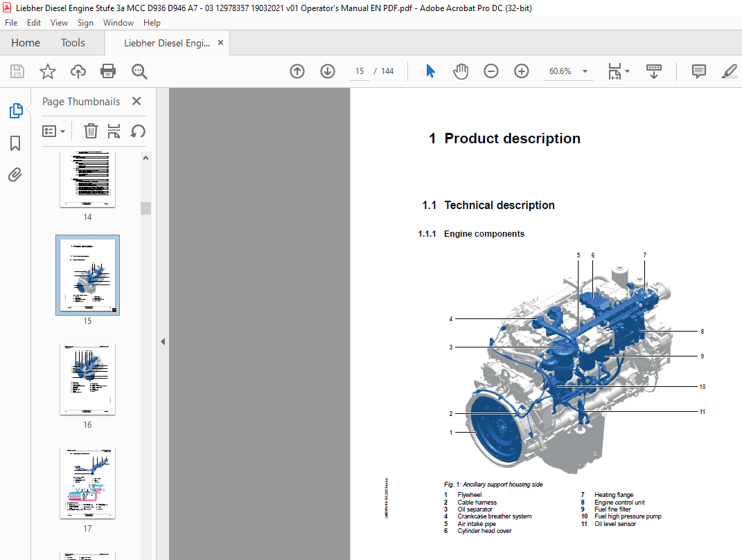Close the Liebher Diesel Engi... document tab
This screenshot has height=560, width=742.
pyautogui.click(x=220, y=42)
